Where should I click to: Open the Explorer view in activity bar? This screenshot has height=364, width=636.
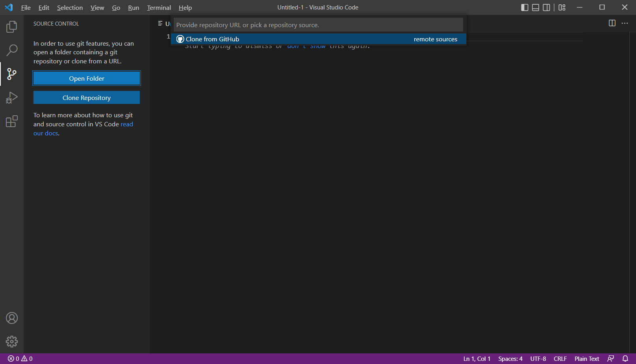[x=12, y=27]
